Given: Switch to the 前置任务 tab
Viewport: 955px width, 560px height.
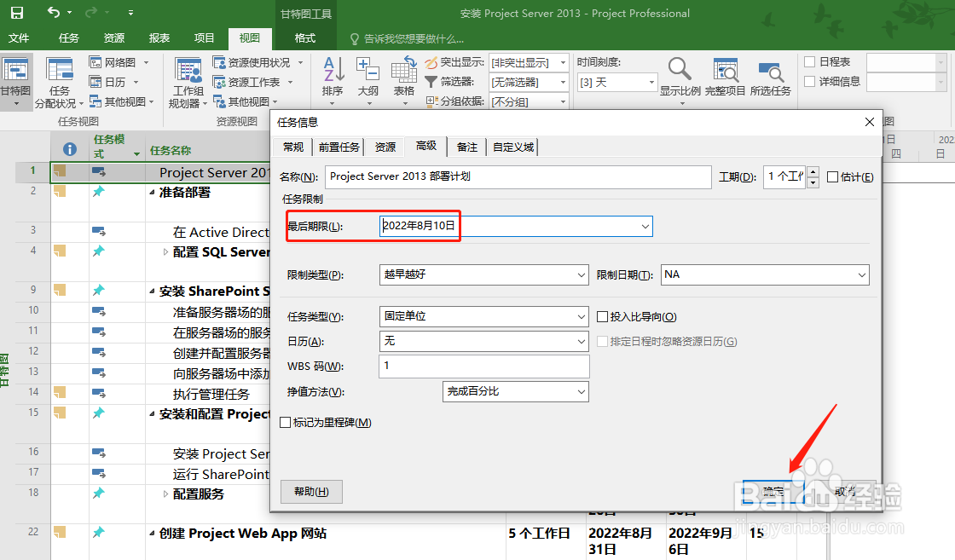Looking at the screenshot, I should coord(339,147).
